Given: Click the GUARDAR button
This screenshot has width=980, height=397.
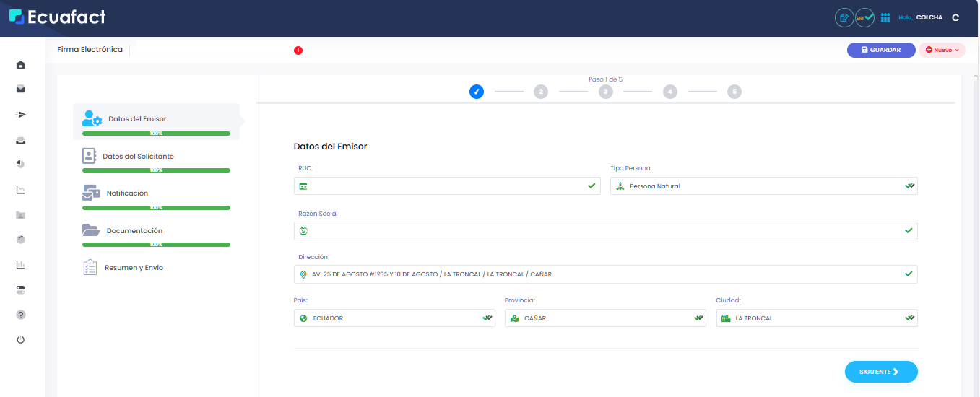Looking at the screenshot, I should pyautogui.click(x=880, y=50).
